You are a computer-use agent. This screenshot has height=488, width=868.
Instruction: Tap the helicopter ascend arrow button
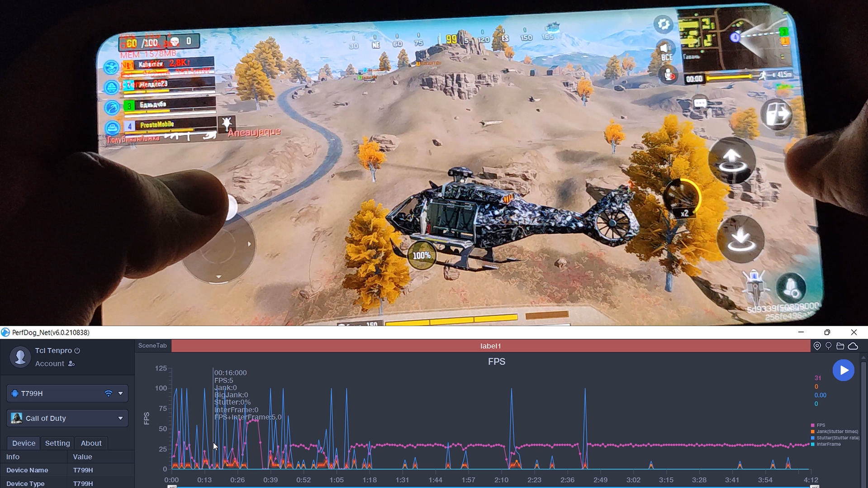pos(731,161)
